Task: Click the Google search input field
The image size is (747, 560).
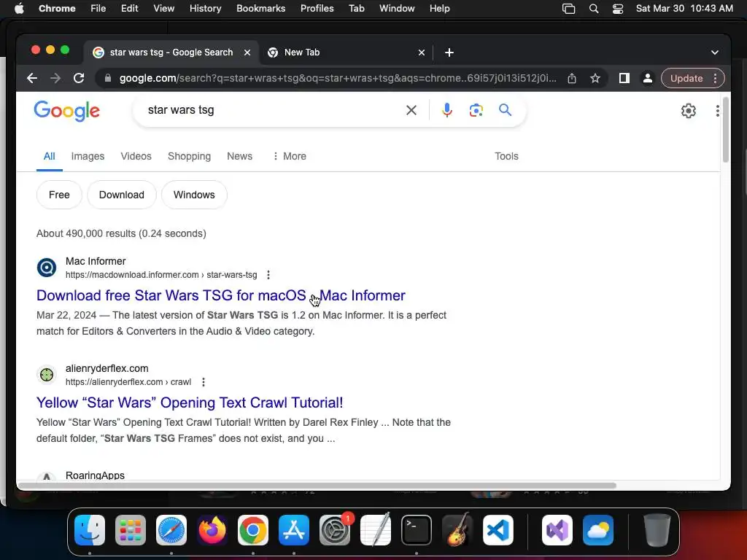Action: pos(271,110)
